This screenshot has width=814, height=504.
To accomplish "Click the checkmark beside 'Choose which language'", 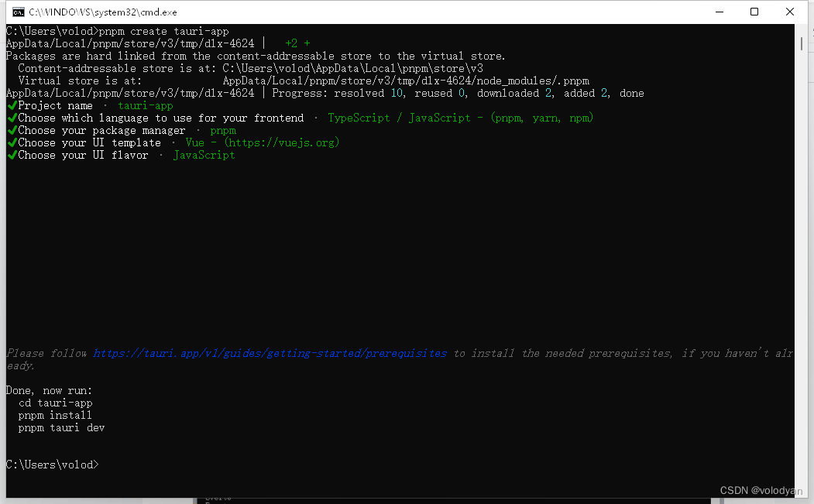I will coord(12,118).
